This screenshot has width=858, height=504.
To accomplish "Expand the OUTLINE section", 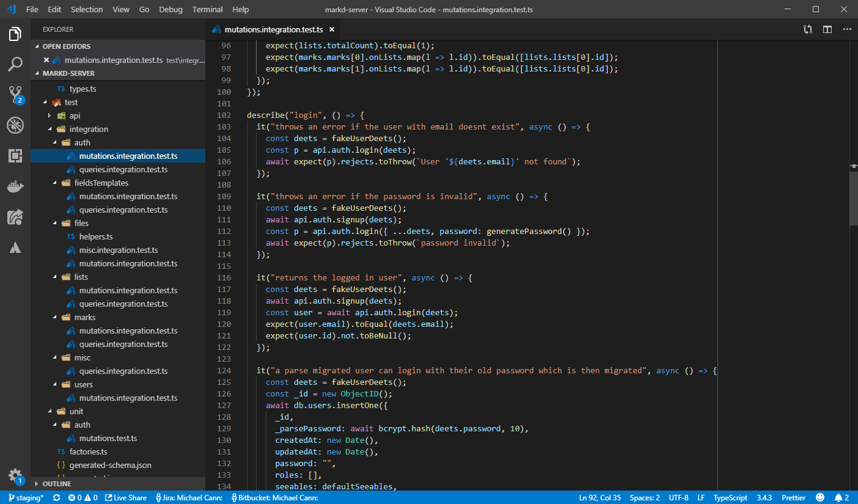I will pos(57,484).
